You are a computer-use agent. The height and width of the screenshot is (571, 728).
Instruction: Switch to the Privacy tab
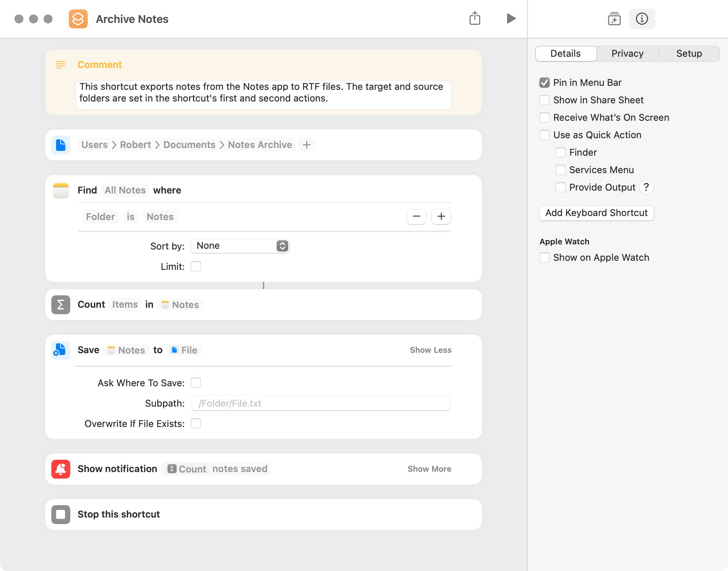click(x=628, y=53)
